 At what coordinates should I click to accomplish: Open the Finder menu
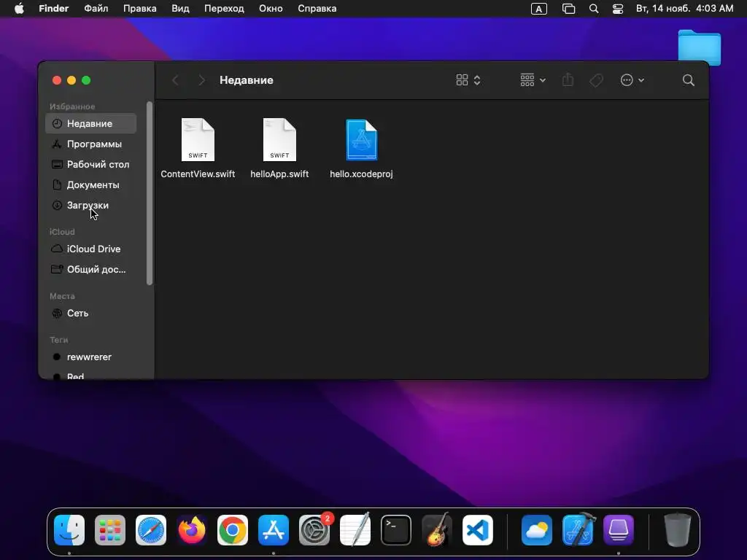click(x=54, y=9)
